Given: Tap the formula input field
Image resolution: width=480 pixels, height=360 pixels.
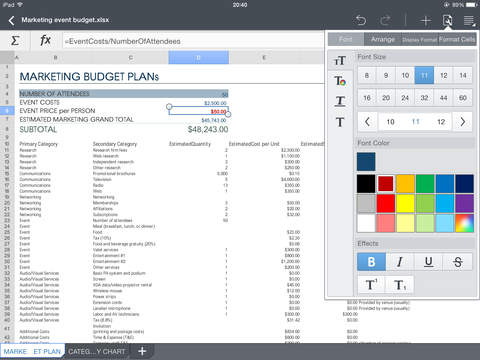Looking at the screenshot, I should (x=193, y=41).
